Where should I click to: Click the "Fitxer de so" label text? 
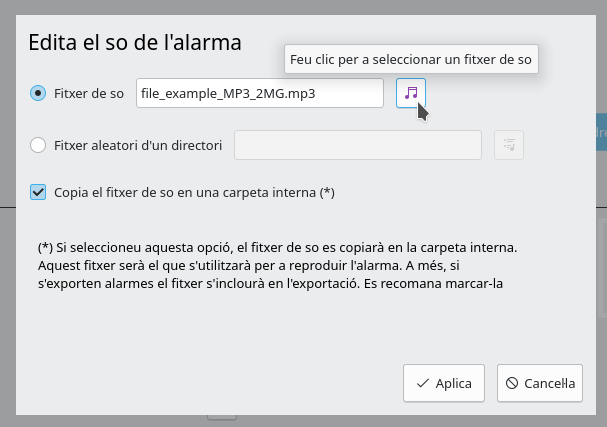[x=89, y=93]
